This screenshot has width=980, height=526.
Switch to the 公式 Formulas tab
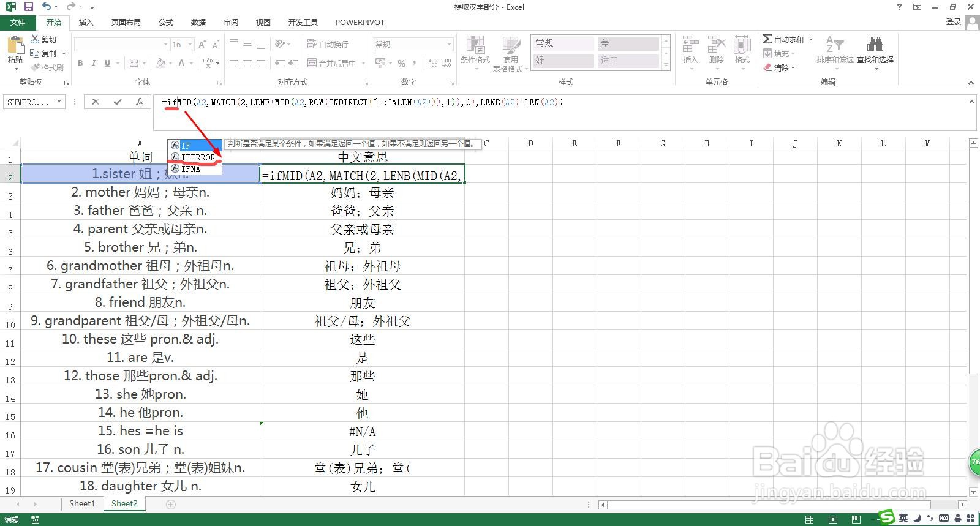tap(166, 23)
